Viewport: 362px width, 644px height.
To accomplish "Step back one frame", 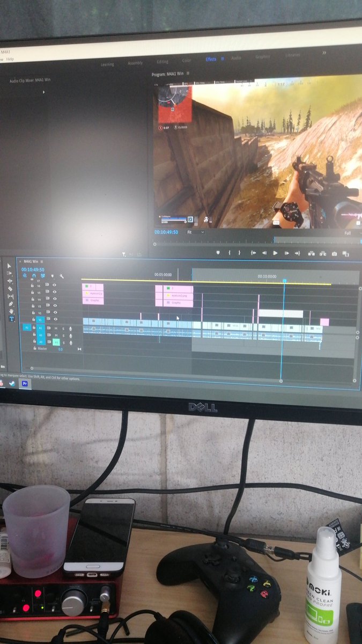I will point(264,253).
